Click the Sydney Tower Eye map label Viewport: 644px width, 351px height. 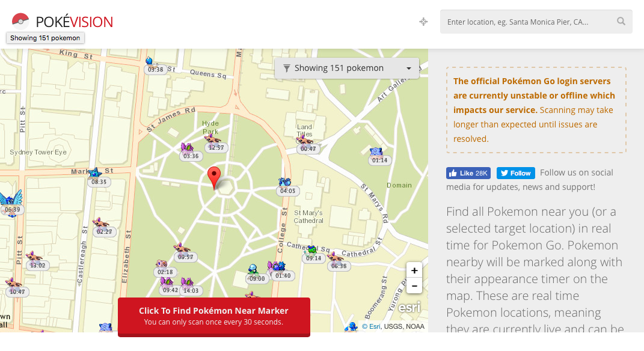tap(38, 152)
